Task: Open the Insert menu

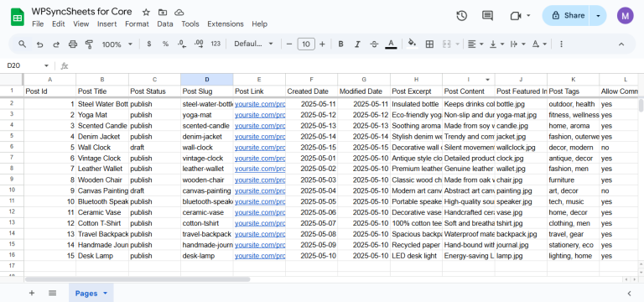Action: point(106,23)
